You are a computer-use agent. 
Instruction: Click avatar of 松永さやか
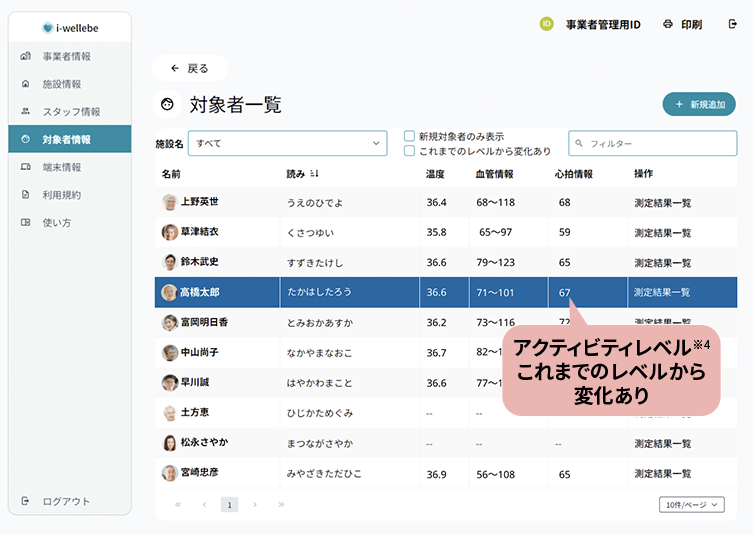coord(170,443)
